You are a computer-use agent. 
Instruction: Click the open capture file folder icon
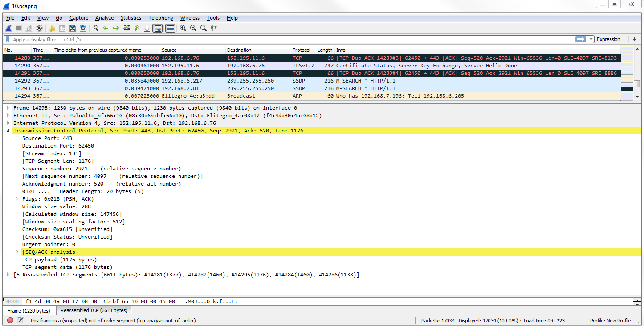(x=52, y=28)
